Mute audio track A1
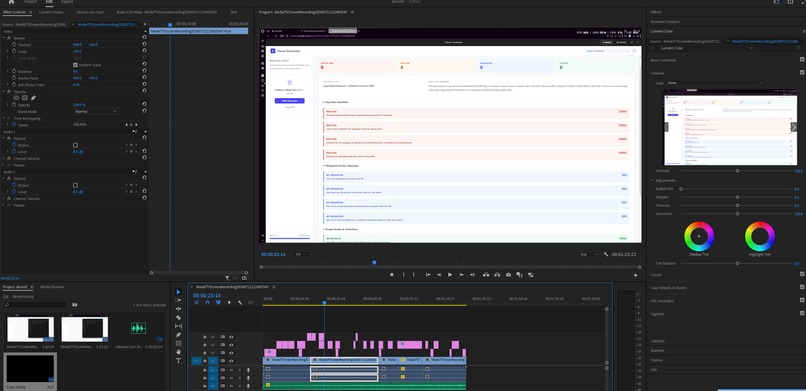The width and height of the screenshot is (806, 391). coord(231,370)
